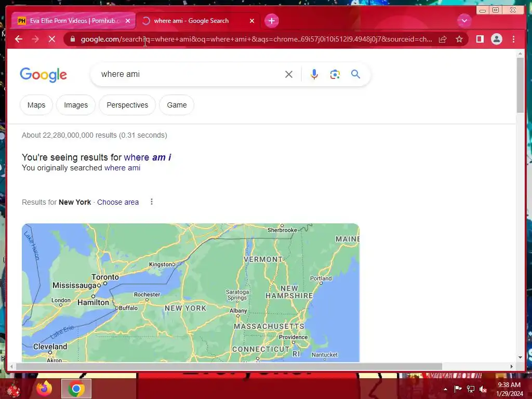Screen dimensions: 532x399
Task: Click the Google logo
Action: pos(44,75)
